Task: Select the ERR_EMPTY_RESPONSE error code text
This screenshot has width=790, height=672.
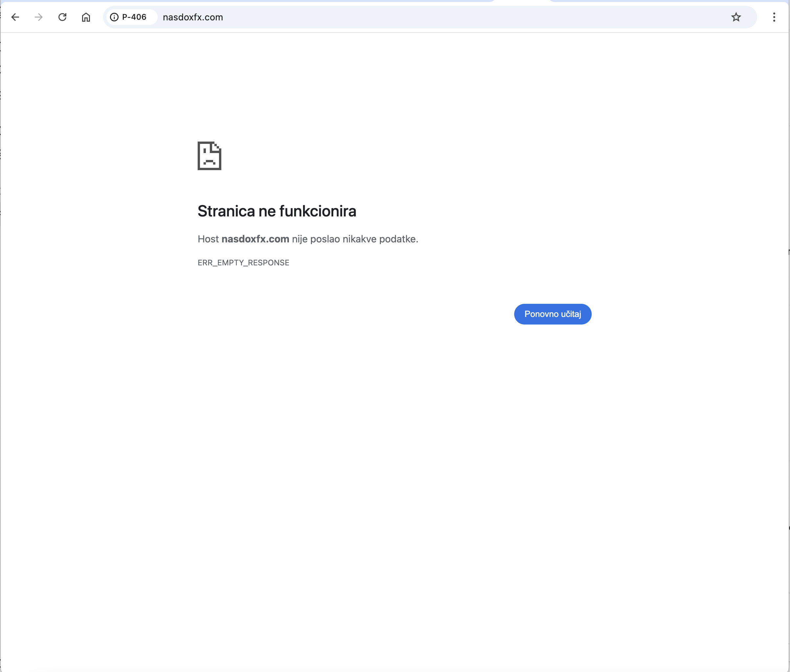Action: coord(243,262)
